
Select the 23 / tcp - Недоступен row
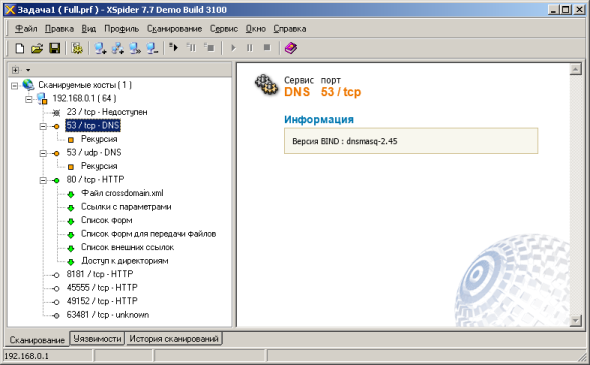click(107, 112)
